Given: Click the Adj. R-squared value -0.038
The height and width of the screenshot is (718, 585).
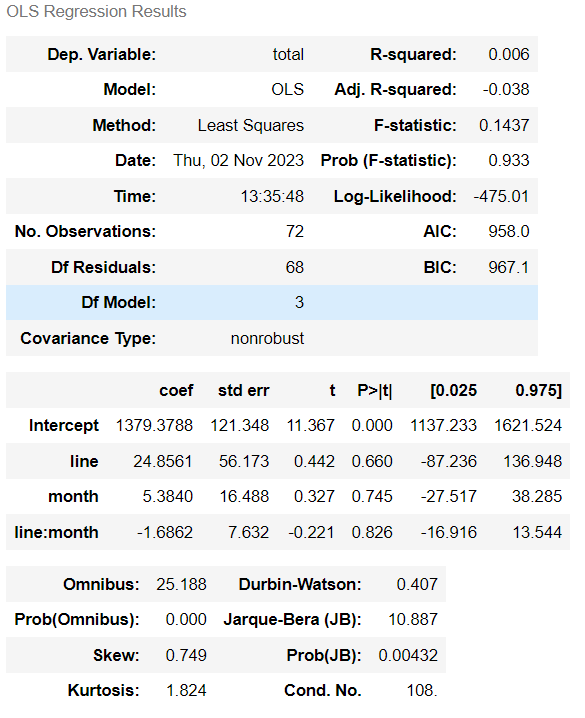Looking at the screenshot, I should point(506,89).
